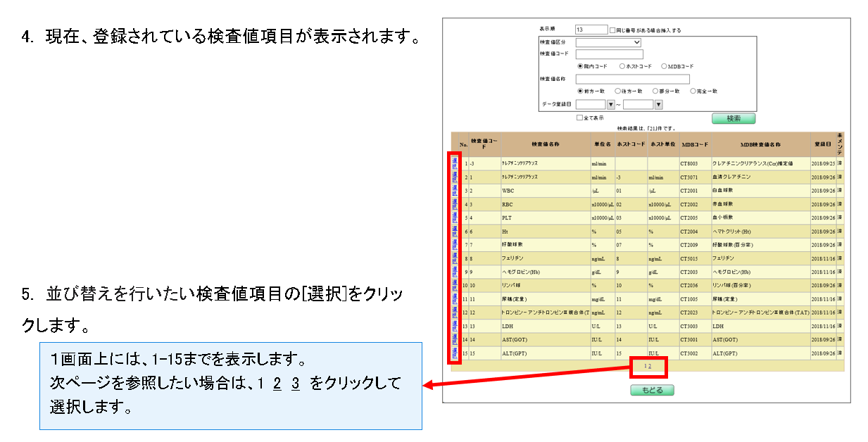Choose the 完全一致 radio option
Viewport: 868px width, 442px height.
693,91
